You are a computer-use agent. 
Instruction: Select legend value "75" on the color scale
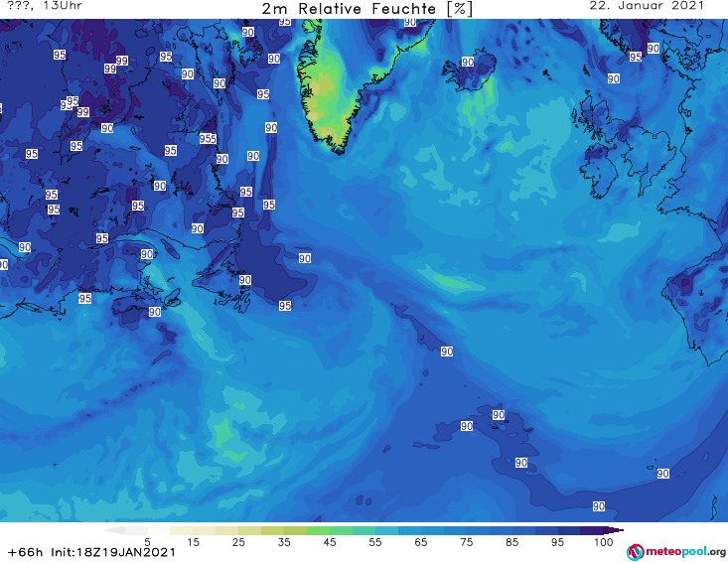467,542
